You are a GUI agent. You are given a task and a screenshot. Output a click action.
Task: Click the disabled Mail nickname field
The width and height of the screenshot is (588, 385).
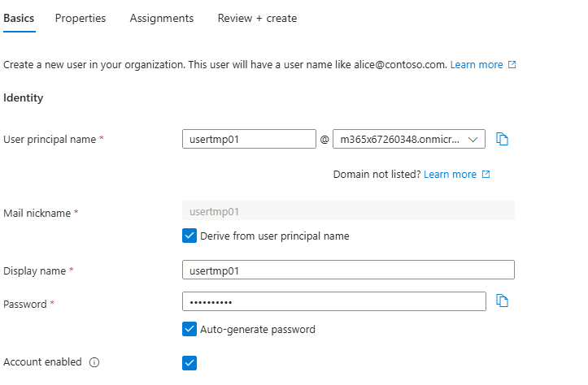tap(348, 211)
